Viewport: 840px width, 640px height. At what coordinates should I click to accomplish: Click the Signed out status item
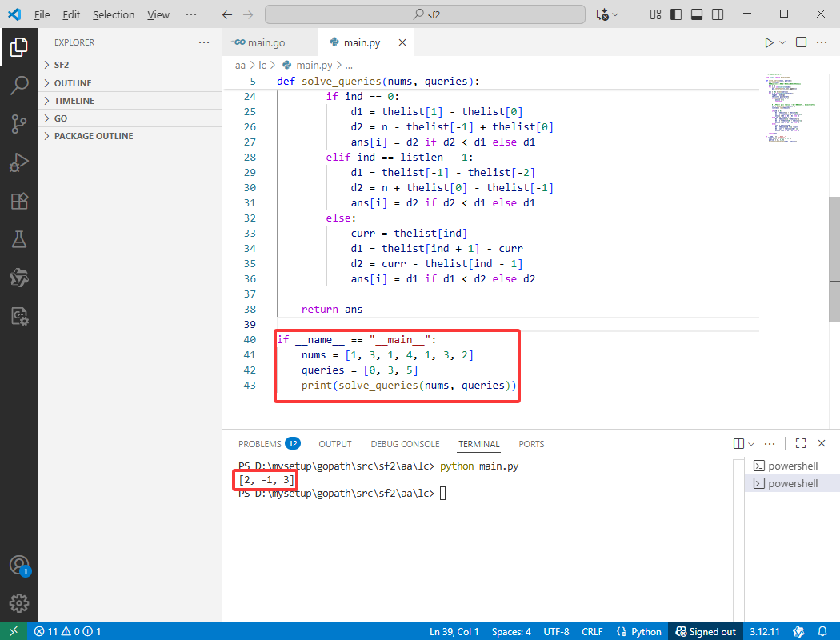705,631
